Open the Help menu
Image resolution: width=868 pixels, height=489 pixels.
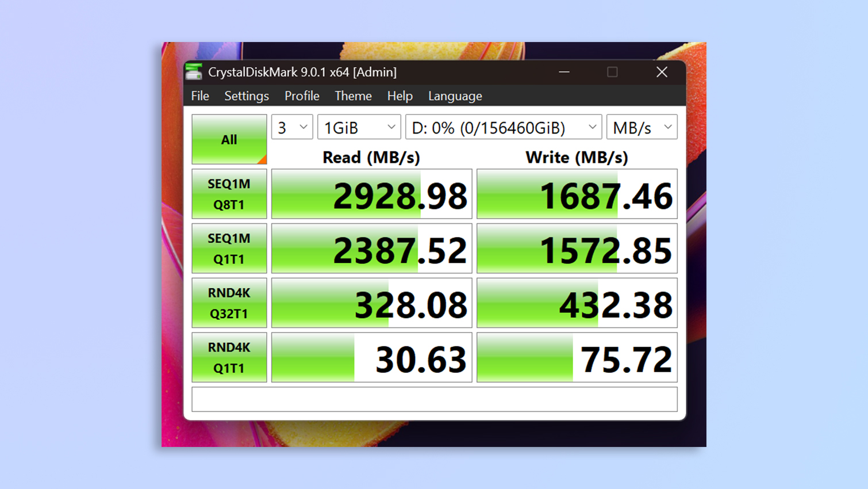pyautogui.click(x=400, y=96)
